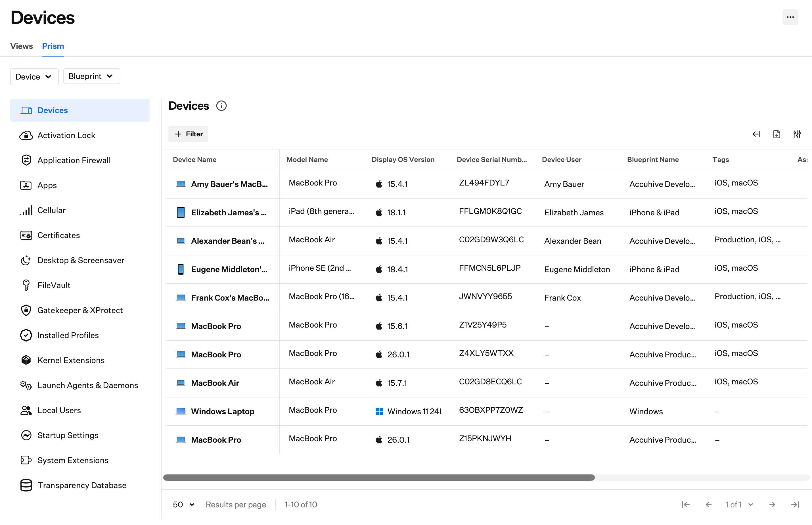Image resolution: width=812 pixels, height=525 pixels.
Task: Click serial number ZL494FDYL7
Action: click(x=484, y=183)
